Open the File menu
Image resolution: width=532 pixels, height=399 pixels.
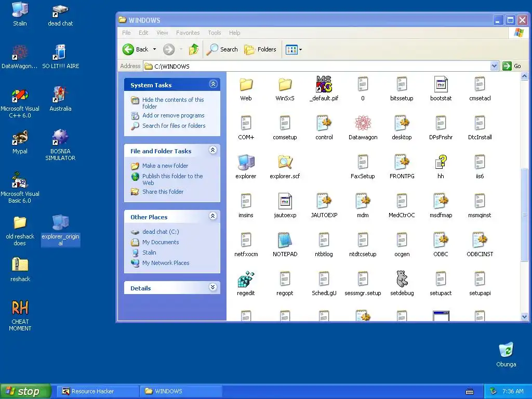pos(126,33)
